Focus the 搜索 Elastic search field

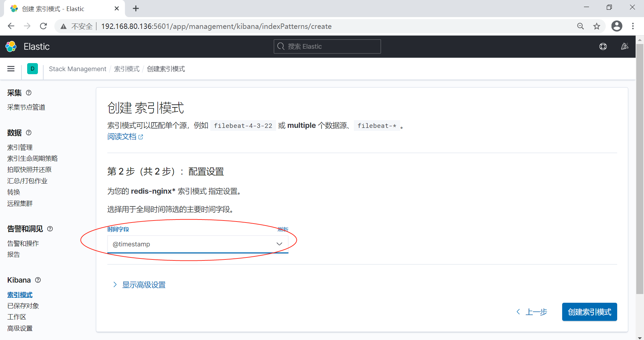(327, 46)
